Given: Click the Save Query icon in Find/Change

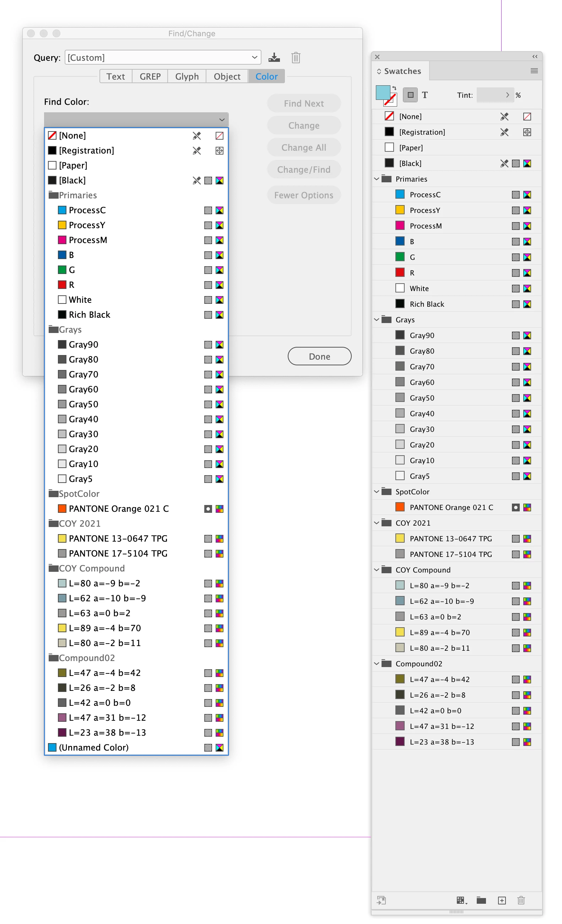Looking at the screenshot, I should pos(274,57).
